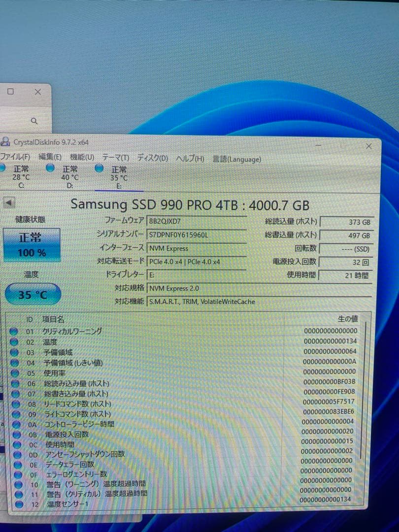Viewport: 399px width, 532px height.
Task: Click power on count value 32 回
Action: click(x=346, y=262)
